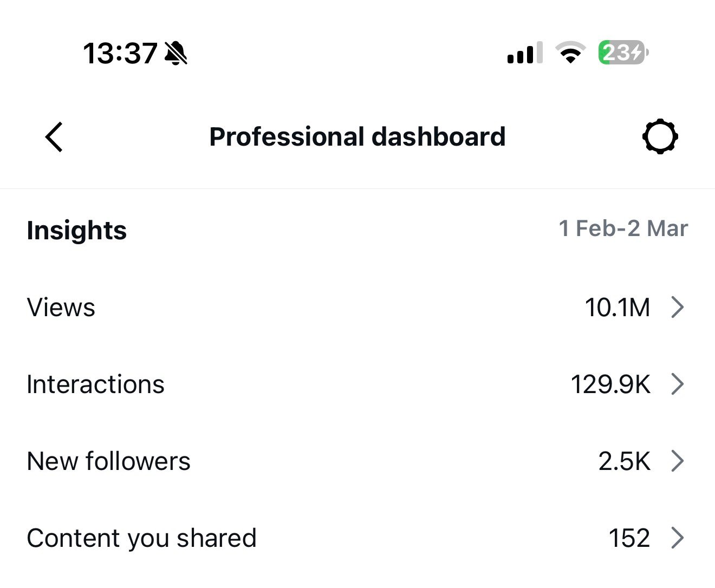Tap the cellular signal bars icon
715x588 pixels.
pyautogui.click(x=524, y=53)
